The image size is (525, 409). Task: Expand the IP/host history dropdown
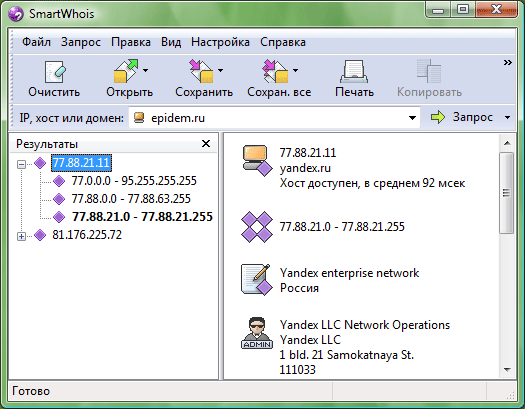(x=412, y=118)
